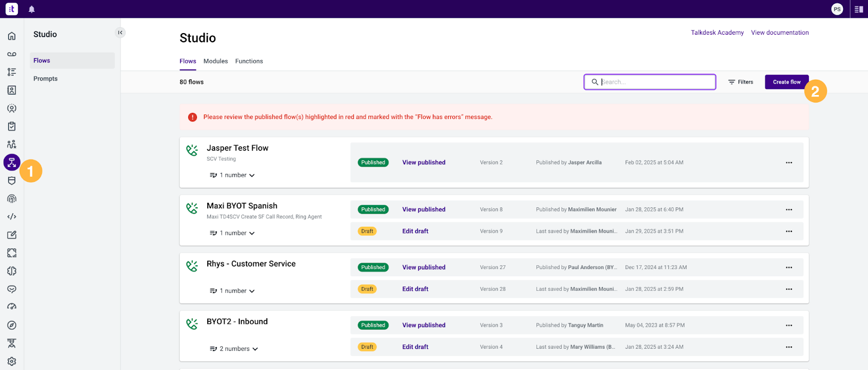Open the notifications bell
The height and width of the screenshot is (370, 868).
click(x=31, y=9)
